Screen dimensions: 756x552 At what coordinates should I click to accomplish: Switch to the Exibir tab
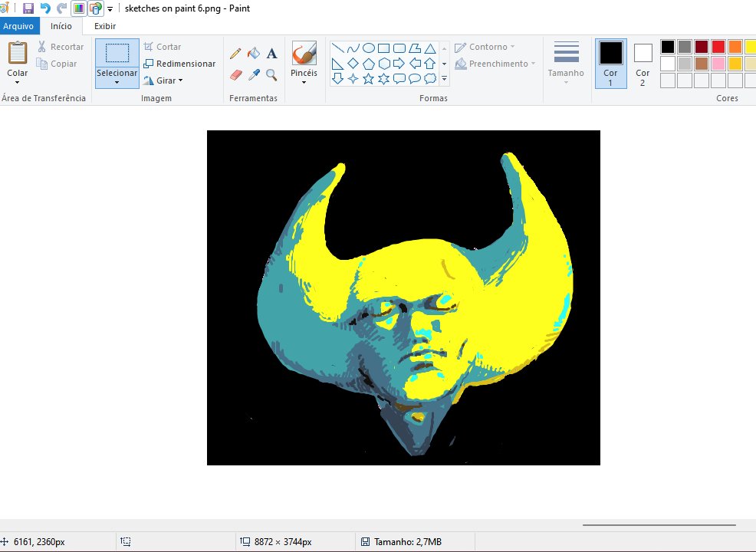tap(104, 26)
